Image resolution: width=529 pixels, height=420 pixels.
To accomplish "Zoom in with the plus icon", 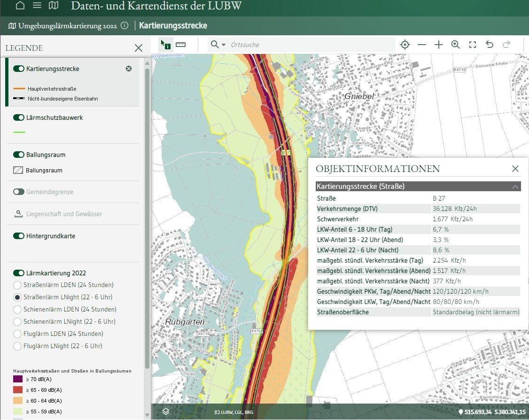I will 439,45.
